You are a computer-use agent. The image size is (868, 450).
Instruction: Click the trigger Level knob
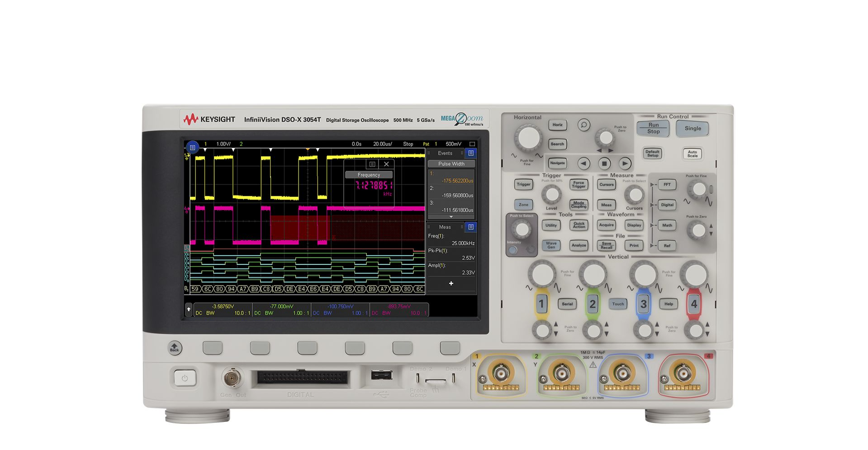(x=551, y=195)
